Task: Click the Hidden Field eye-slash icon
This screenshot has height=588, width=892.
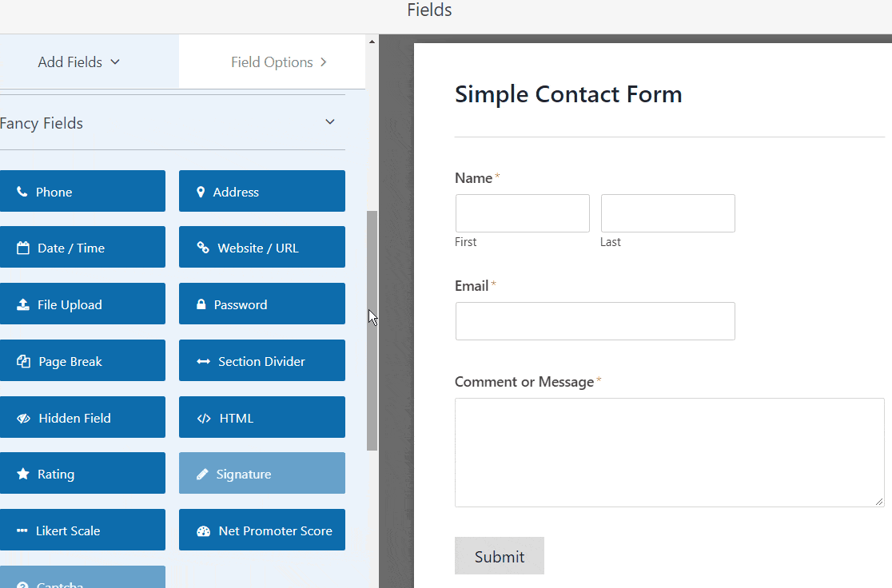Action: pyautogui.click(x=23, y=418)
